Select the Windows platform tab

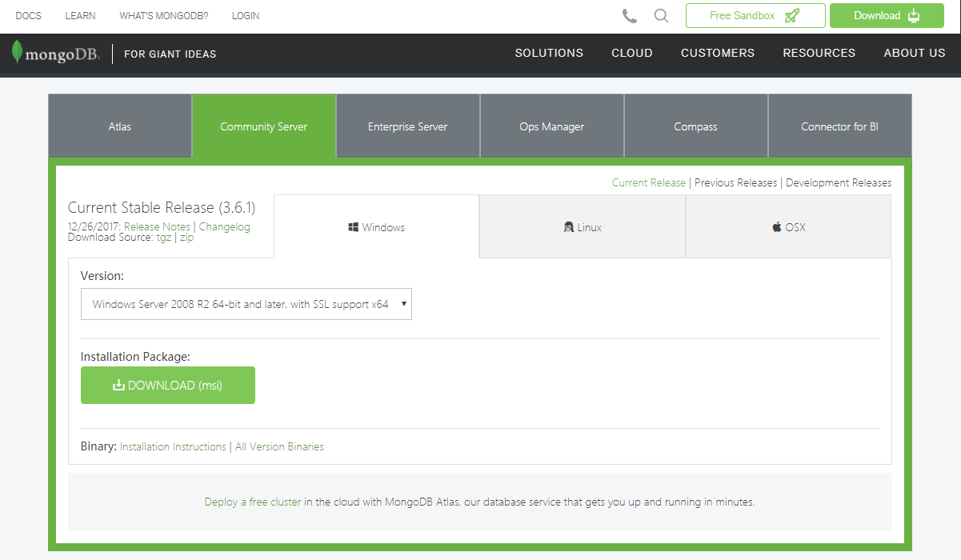point(377,227)
